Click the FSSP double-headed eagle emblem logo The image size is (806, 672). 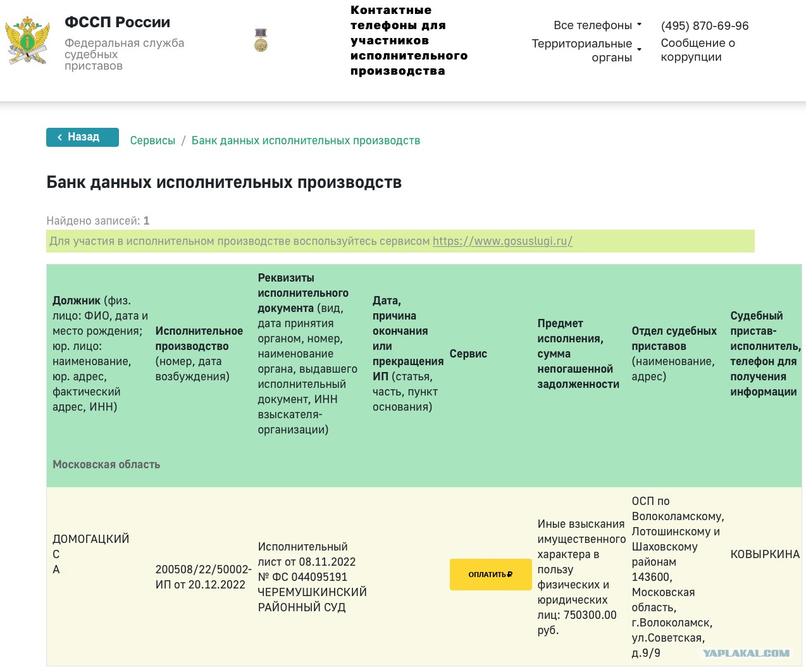pos(27,41)
